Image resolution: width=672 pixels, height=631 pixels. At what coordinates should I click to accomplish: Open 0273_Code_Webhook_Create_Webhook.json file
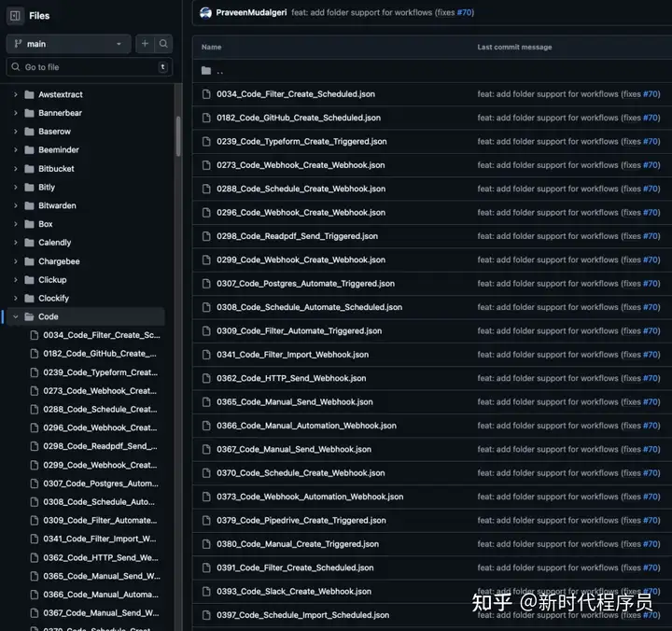(x=301, y=165)
